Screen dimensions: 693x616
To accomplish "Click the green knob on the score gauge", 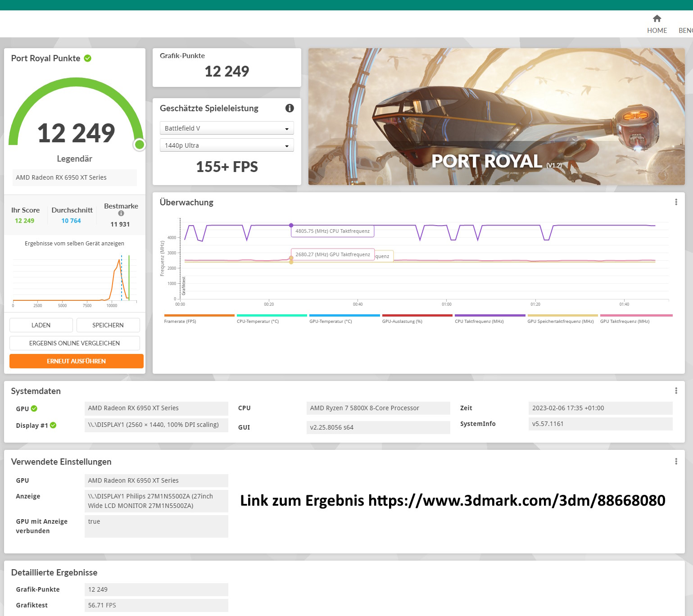I will 140,145.
